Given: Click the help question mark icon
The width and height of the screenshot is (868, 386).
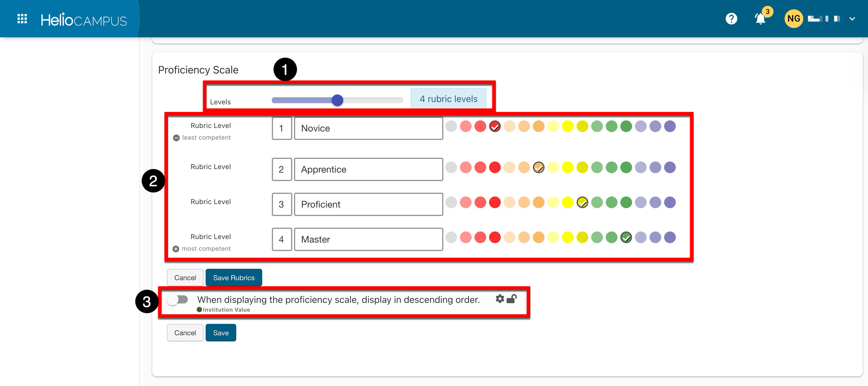Looking at the screenshot, I should [731, 19].
